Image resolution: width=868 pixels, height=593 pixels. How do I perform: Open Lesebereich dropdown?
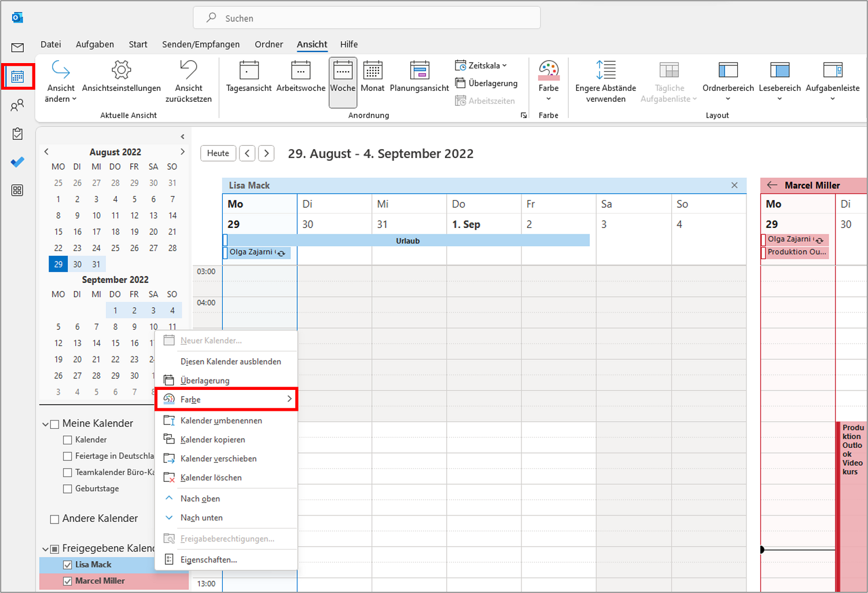(x=780, y=81)
